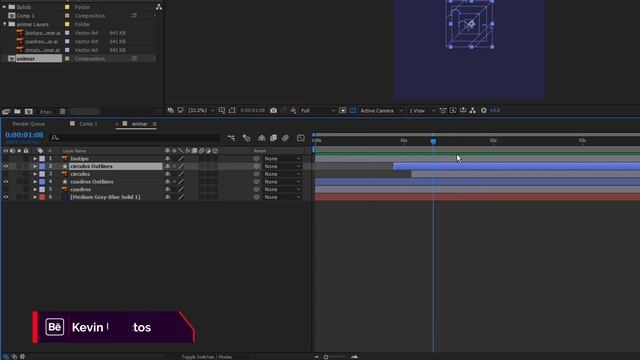This screenshot has width=640, height=360.
Task: Open the Full resolution dropdown
Action: pos(318,111)
